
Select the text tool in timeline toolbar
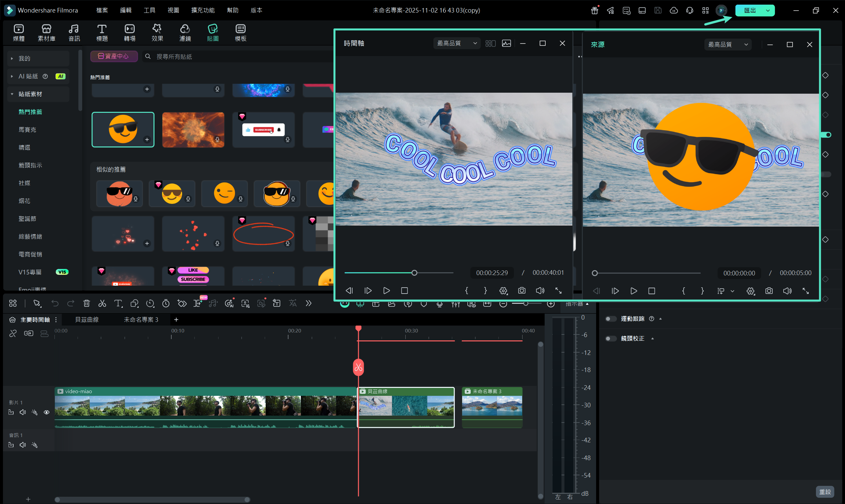coord(118,303)
